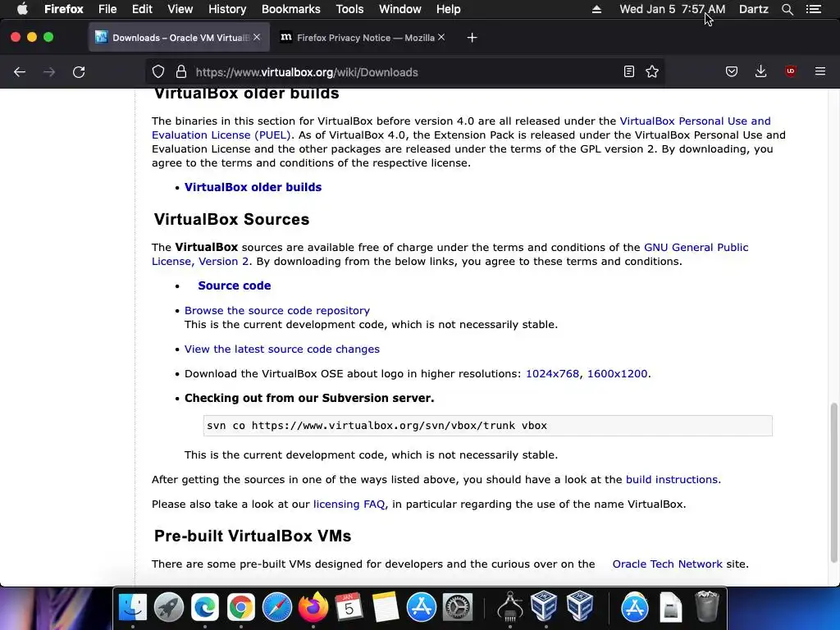Open GNU General Public License link
The image size is (840, 630).
450,254
